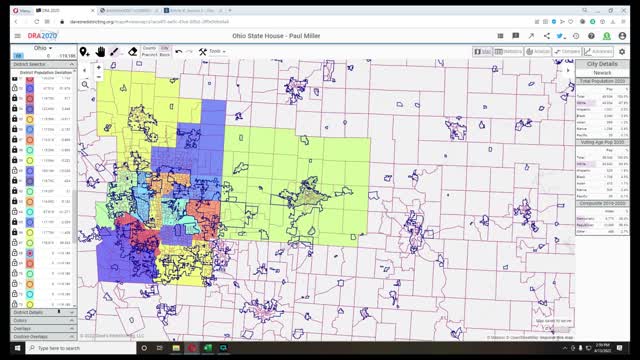The image size is (640, 360).
Task: Choose the eraser tool
Action: [x=132, y=51]
